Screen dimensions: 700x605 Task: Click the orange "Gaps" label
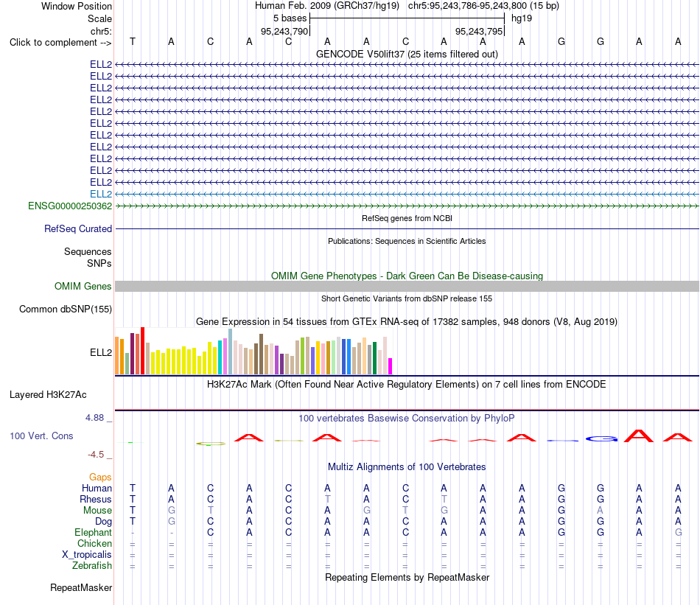(x=100, y=478)
